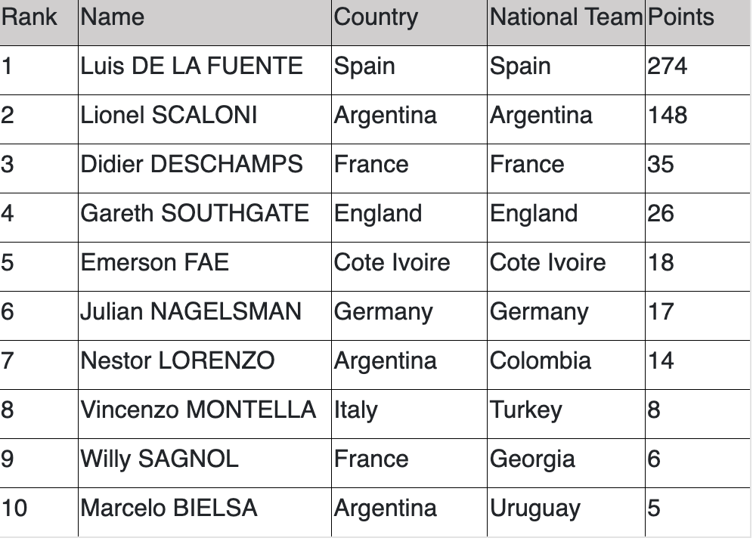Click the Lionel SCALONI name cell
This screenshot has width=756, height=541.
coord(205,120)
